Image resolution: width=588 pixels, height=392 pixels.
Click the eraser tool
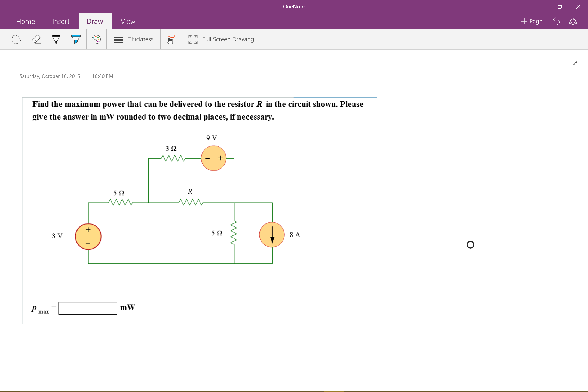point(36,40)
